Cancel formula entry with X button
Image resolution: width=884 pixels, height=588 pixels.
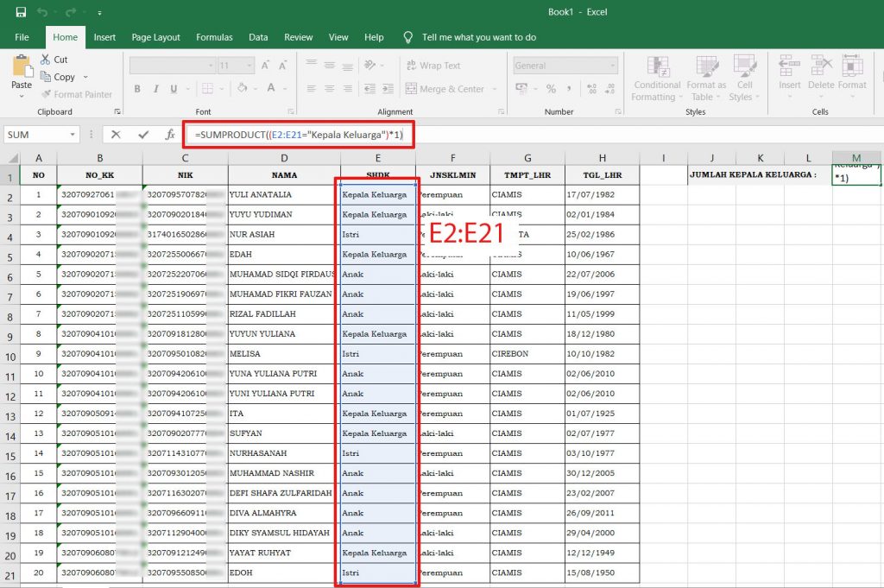coord(116,134)
